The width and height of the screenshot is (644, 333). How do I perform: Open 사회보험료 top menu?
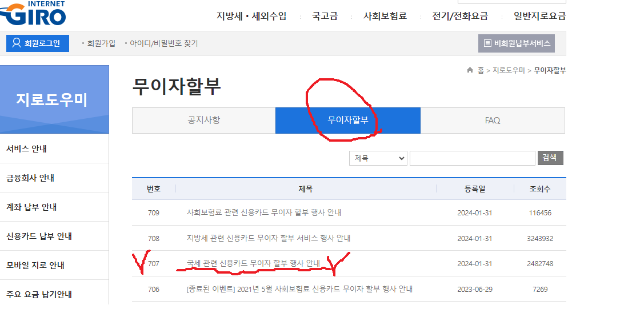[385, 16]
